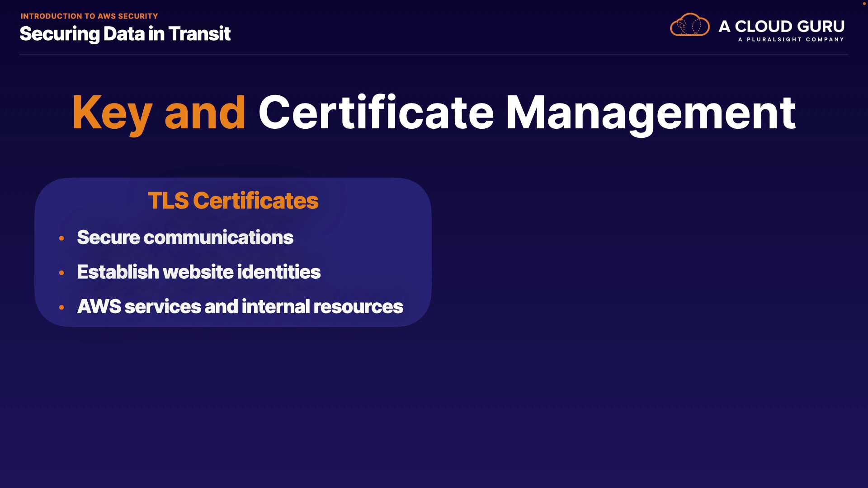868x488 pixels.
Task: Click the Securing Data in Transit lesson title
Action: pos(125,34)
